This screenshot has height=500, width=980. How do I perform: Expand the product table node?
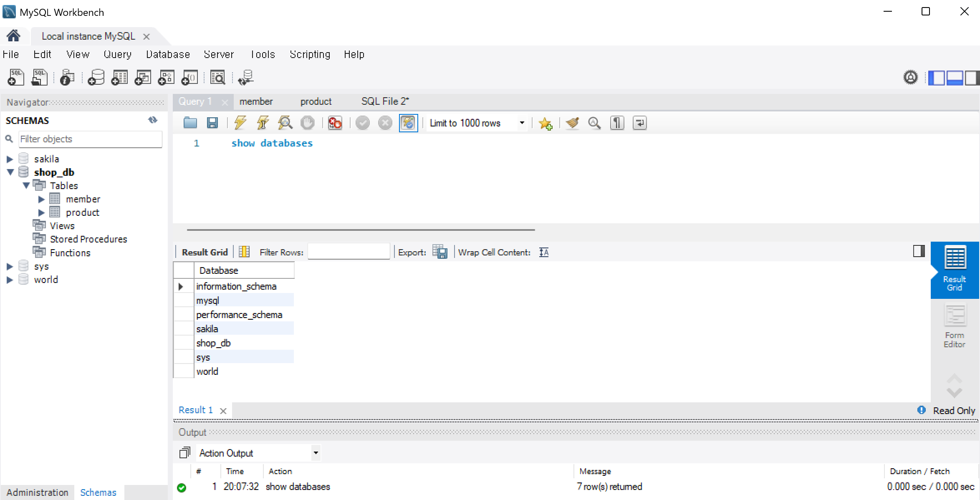[41, 212]
